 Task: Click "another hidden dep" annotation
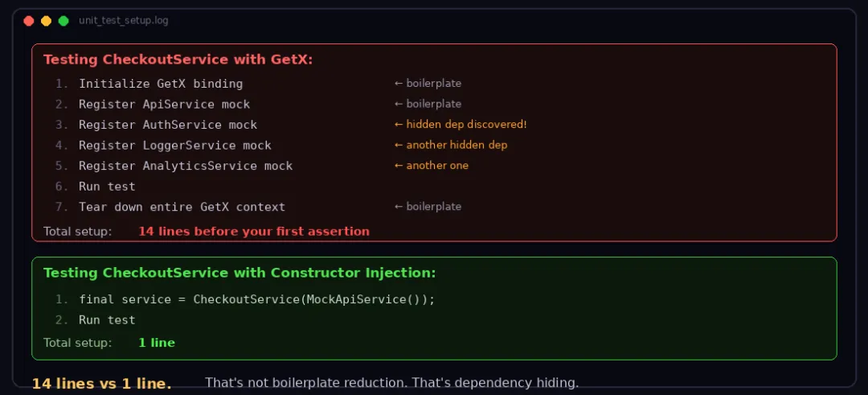pos(451,145)
